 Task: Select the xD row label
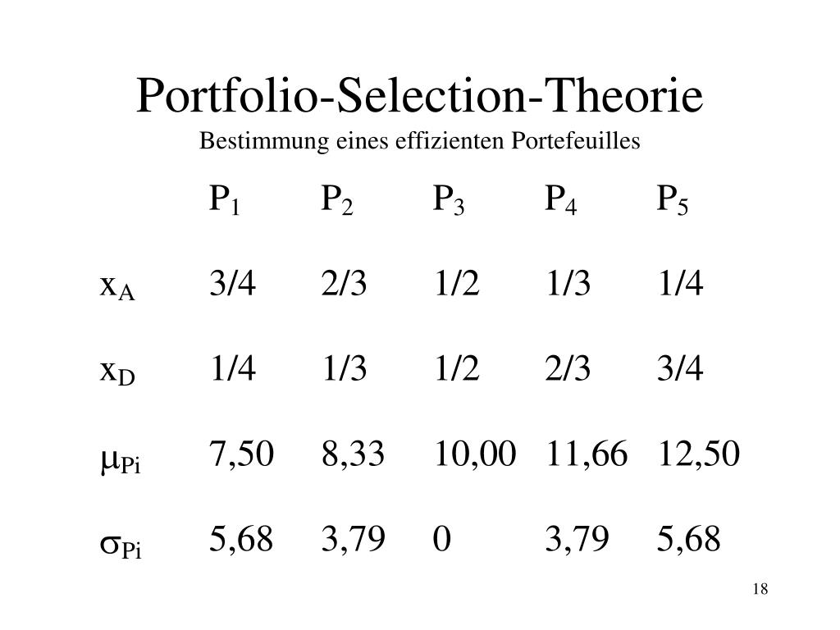(x=117, y=373)
